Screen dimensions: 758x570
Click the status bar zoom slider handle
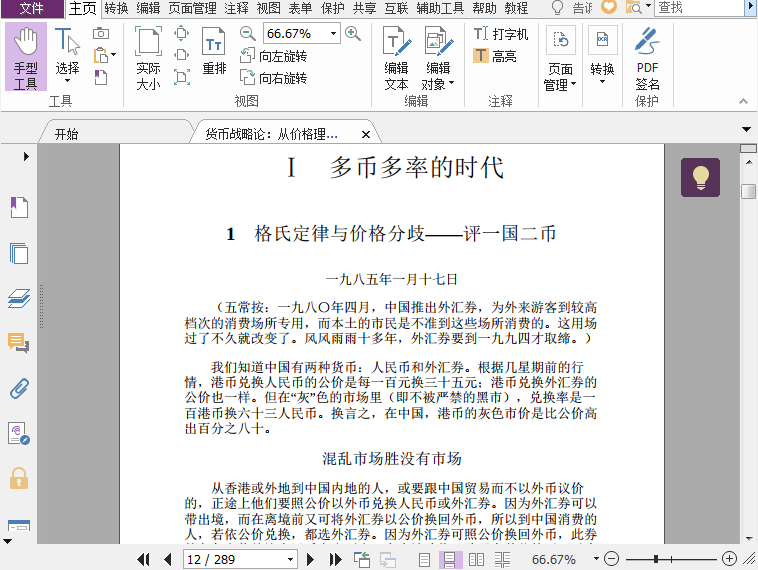pyautogui.click(x=656, y=559)
